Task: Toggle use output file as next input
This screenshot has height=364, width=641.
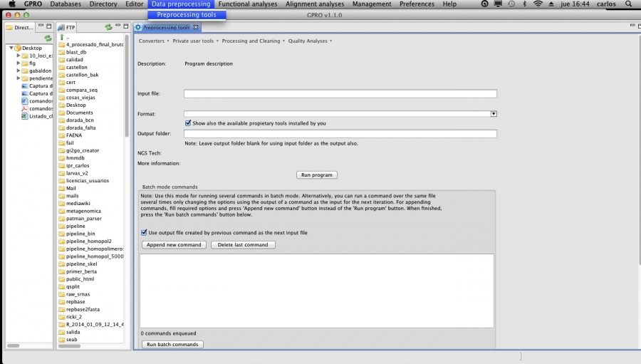Action: 144,232
